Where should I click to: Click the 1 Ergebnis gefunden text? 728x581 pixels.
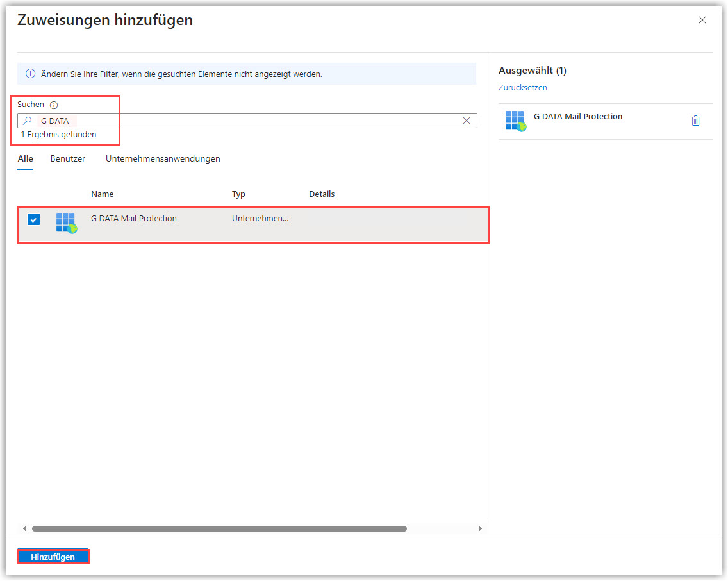click(x=58, y=135)
